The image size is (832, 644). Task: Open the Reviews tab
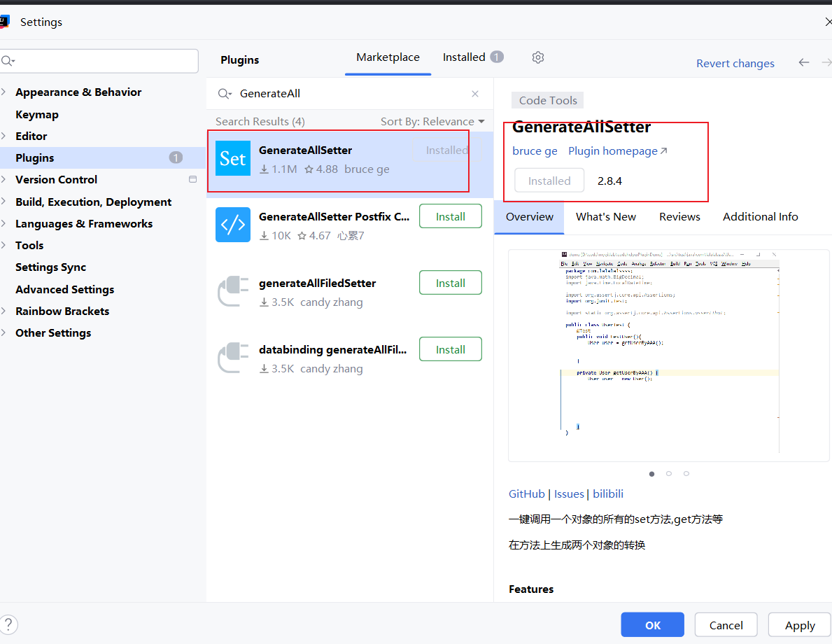tap(679, 216)
